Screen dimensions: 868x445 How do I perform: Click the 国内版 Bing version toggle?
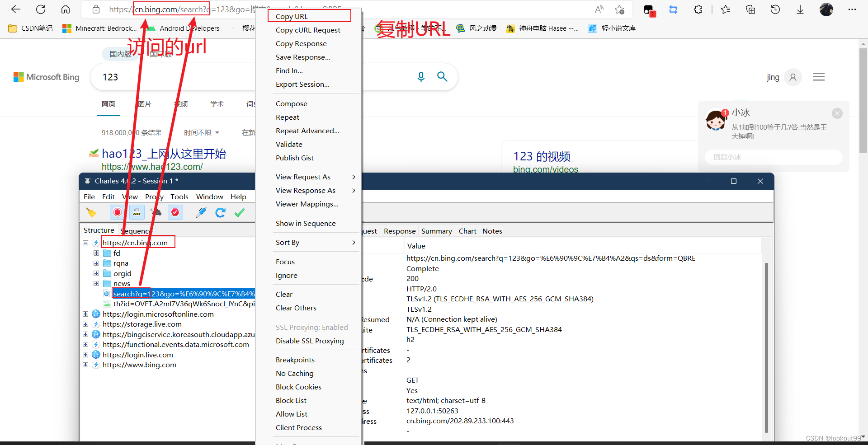pyautogui.click(x=120, y=54)
